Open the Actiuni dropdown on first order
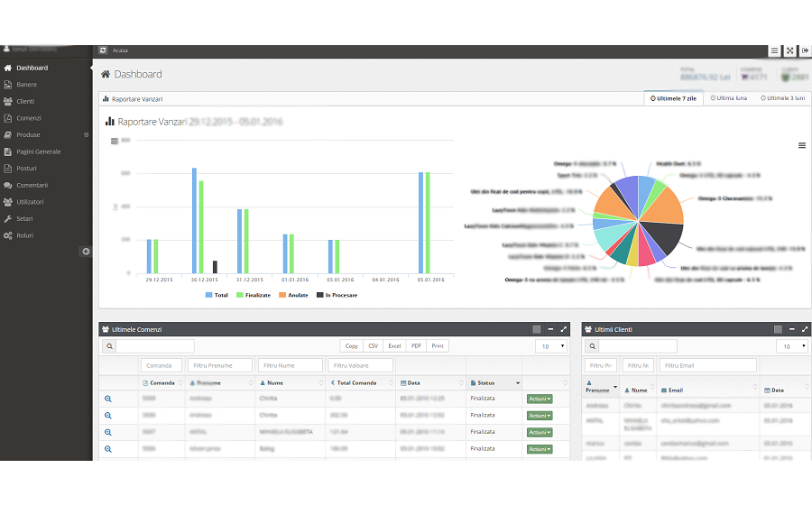The image size is (812, 505). (x=539, y=399)
